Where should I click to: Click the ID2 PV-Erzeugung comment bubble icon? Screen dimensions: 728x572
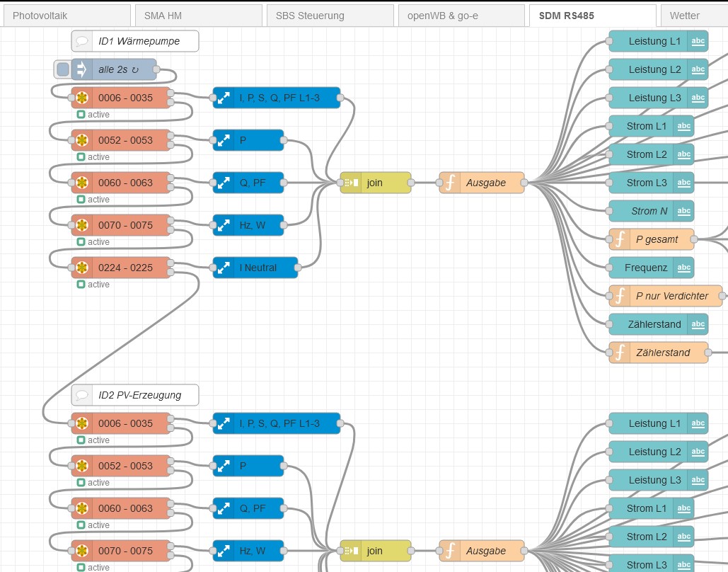tap(82, 395)
